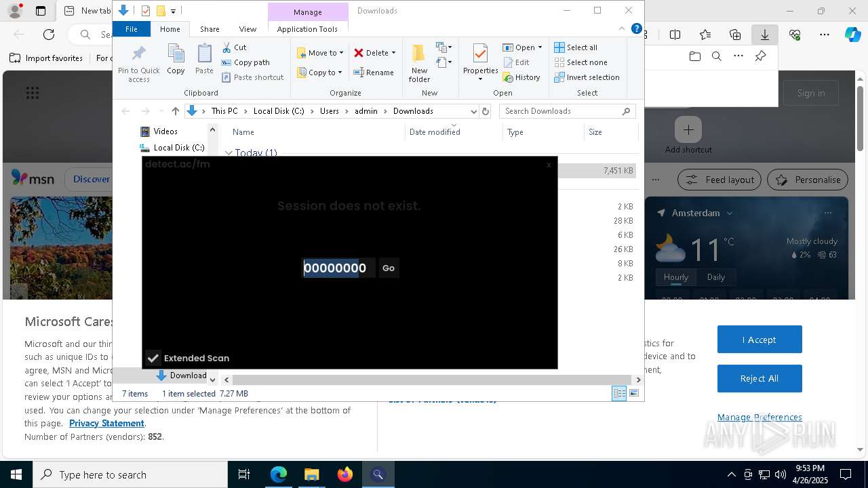The image size is (868, 488).
Task: Switch to the Share ribbon tab
Action: point(210,29)
